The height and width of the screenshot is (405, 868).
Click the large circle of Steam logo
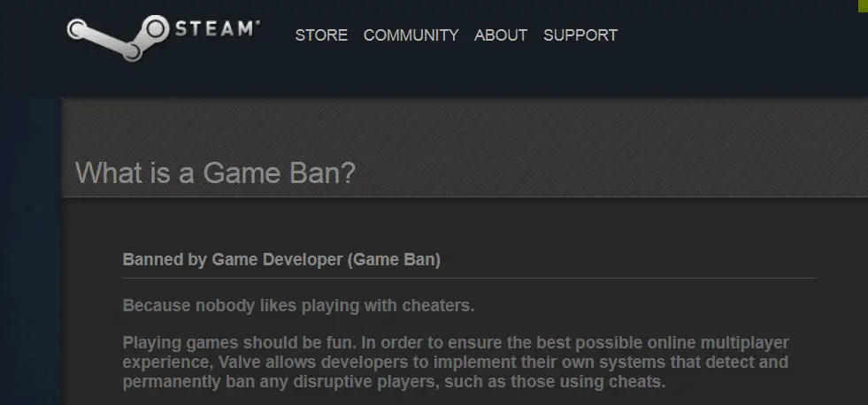click(x=155, y=29)
